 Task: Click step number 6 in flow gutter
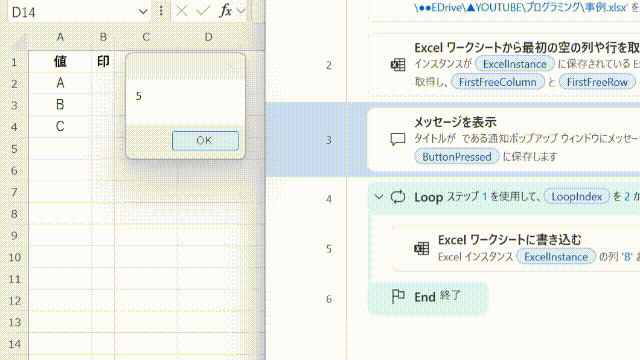[329, 299]
